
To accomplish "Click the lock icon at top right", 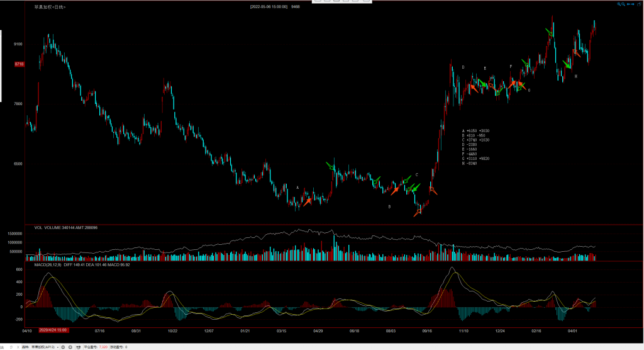I will (x=640, y=4).
